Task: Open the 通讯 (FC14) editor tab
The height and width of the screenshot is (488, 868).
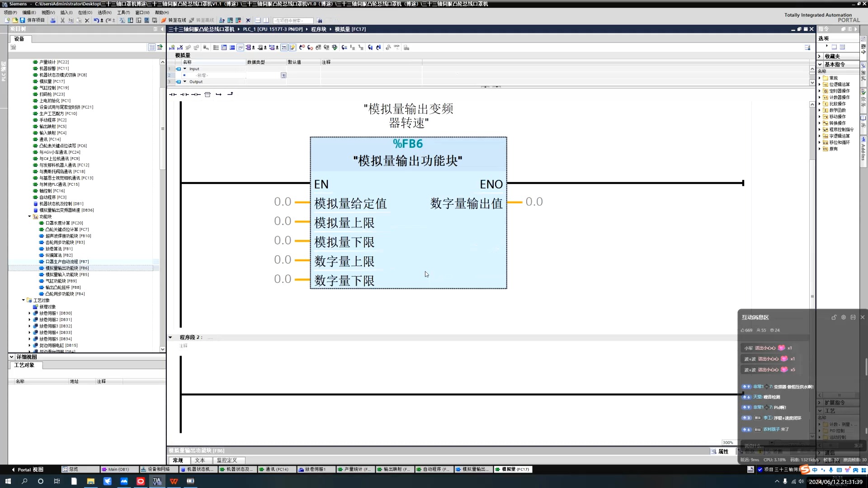Action: 277,469
